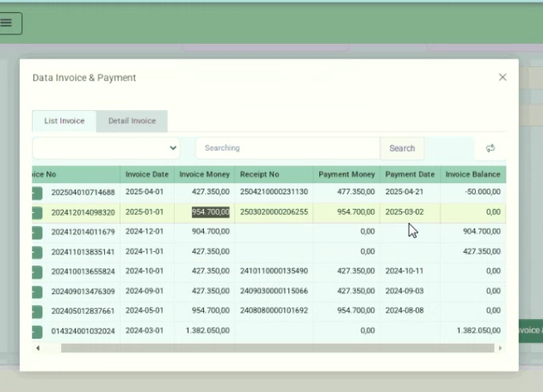Click green row icon for invoice 202412014011679
Screen dimensions: 543x392
point(37,232)
